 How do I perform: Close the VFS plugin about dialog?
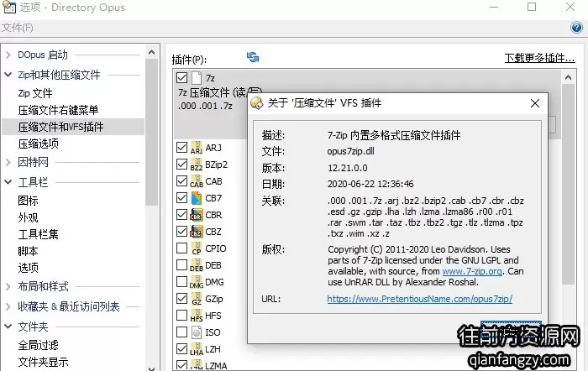tap(535, 103)
